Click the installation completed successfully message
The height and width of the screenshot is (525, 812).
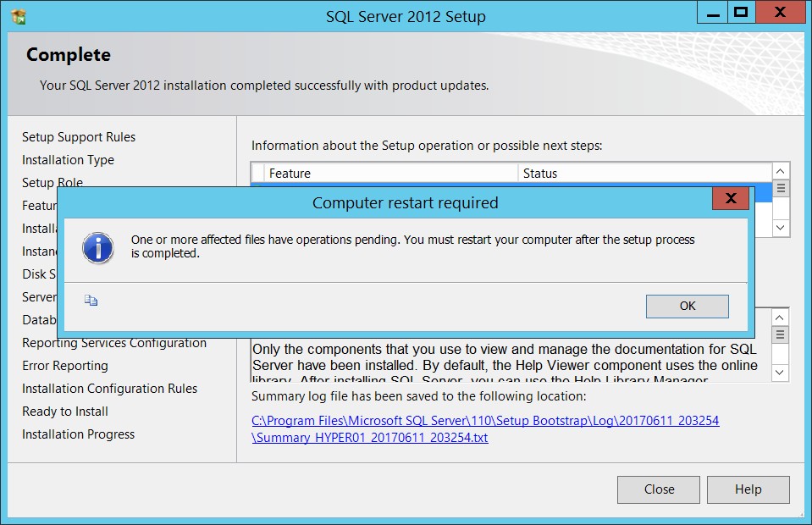(x=264, y=86)
